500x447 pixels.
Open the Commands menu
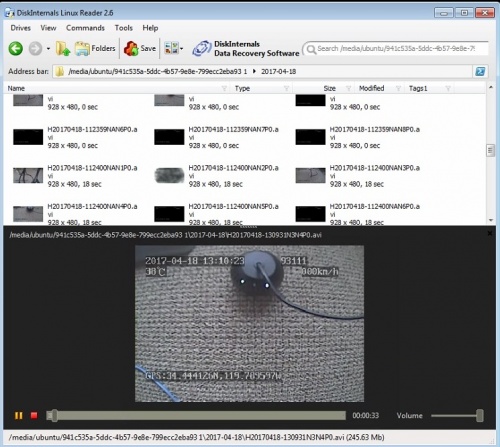[85, 28]
